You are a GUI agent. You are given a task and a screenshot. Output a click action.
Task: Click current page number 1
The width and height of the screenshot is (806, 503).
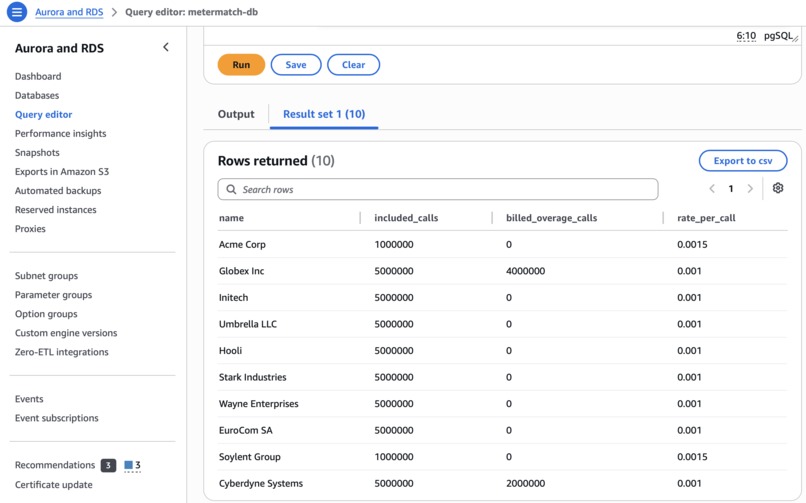pyautogui.click(x=731, y=189)
